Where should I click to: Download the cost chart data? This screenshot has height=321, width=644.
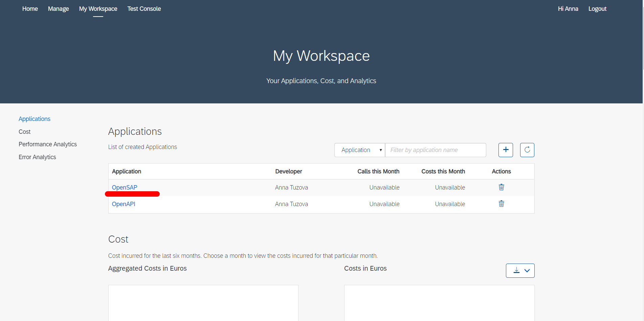pos(516,270)
